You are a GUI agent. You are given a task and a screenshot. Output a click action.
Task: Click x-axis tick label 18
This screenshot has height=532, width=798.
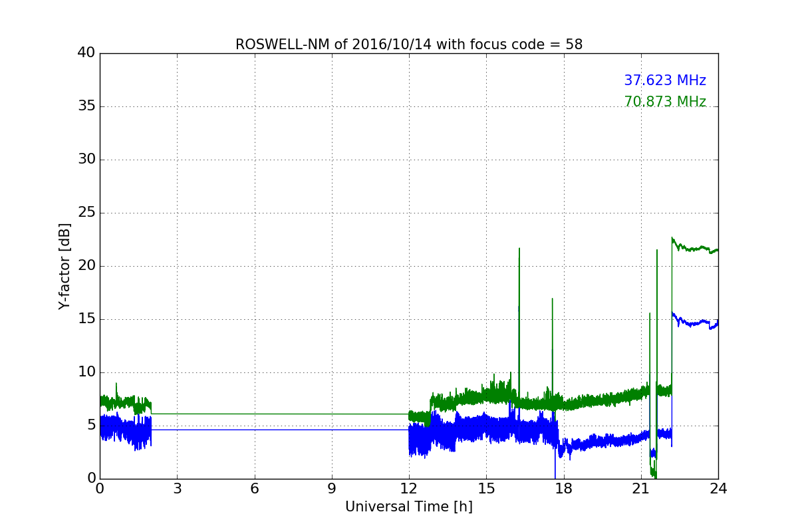pyautogui.click(x=564, y=489)
